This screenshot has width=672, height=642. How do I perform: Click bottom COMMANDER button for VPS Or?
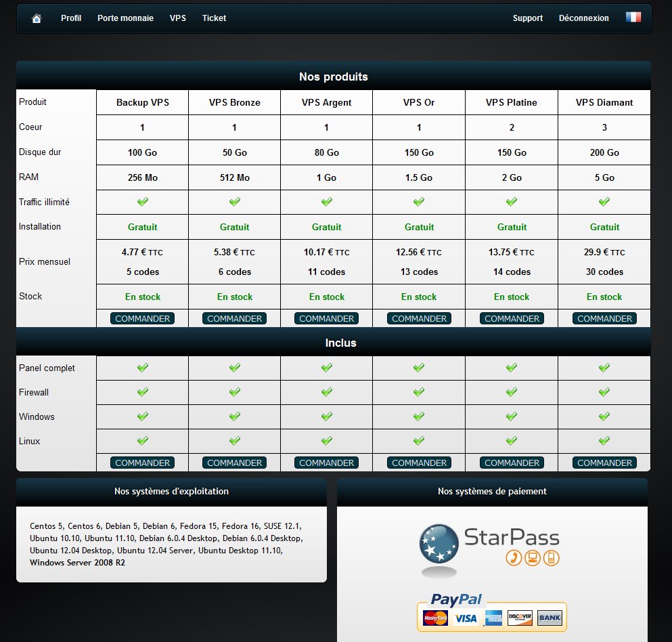click(419, 463)
